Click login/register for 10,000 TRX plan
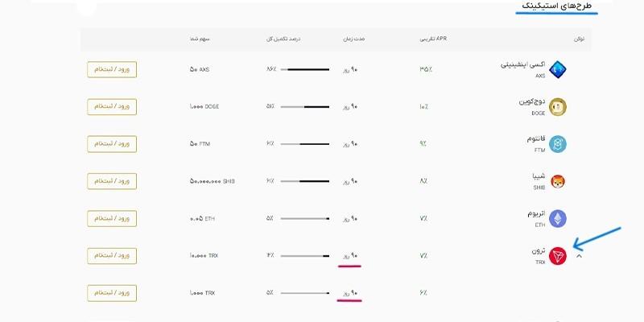The image size is (644, 322). pyautogui.click(x=112, y=256)
